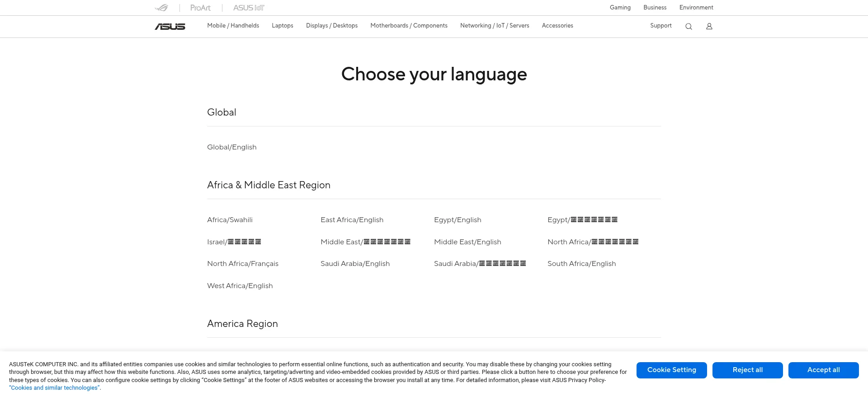Open the Networking / IoT / Servers menu
The width and height of the screenshot is (868, 401).
(x=495, y=26)
